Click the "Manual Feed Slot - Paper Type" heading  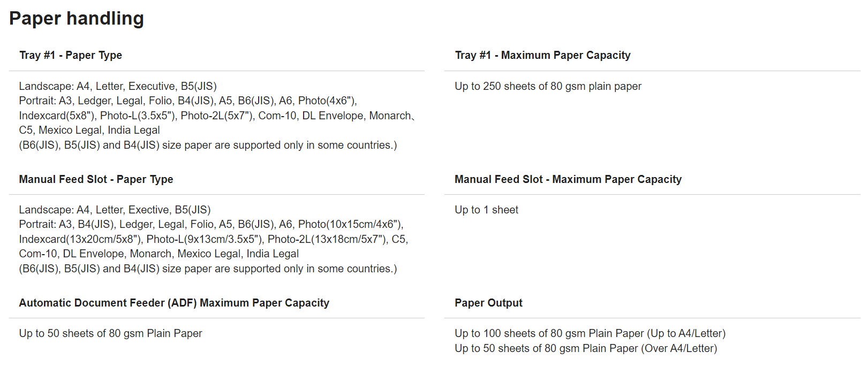(x=96, y=179)
